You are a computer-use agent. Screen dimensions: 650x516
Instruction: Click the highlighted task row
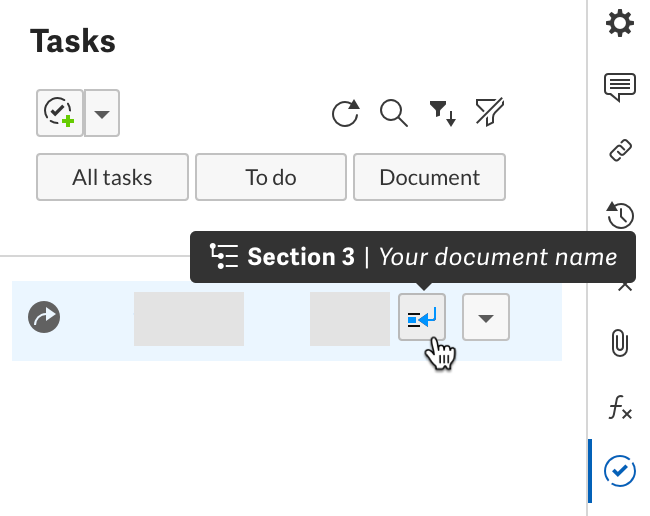pyautogui.click(x=287, y=321)
